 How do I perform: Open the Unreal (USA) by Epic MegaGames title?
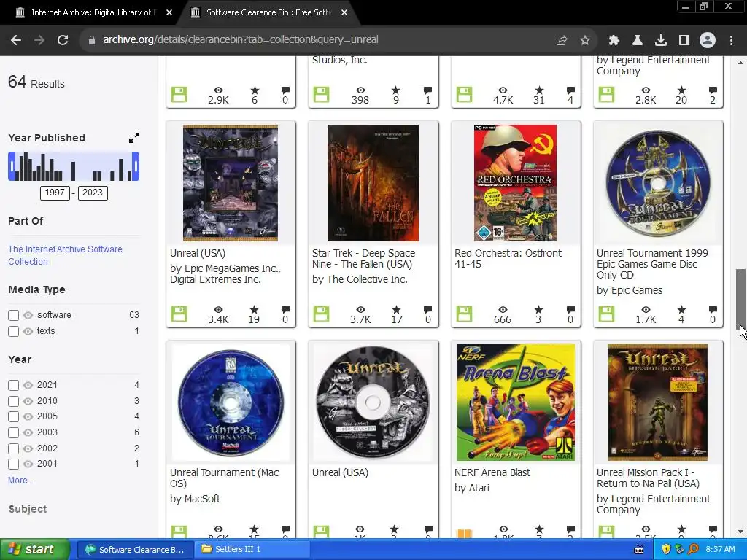coord(198,253)
